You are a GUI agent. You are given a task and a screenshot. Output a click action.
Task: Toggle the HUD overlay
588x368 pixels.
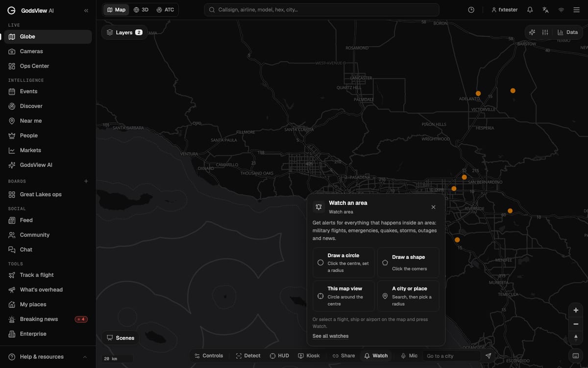(279, 356)
